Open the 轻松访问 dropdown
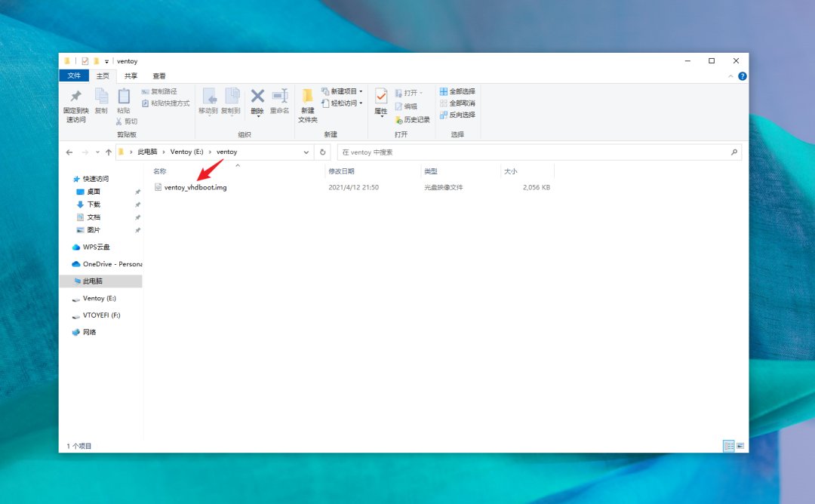 [342, 103]
